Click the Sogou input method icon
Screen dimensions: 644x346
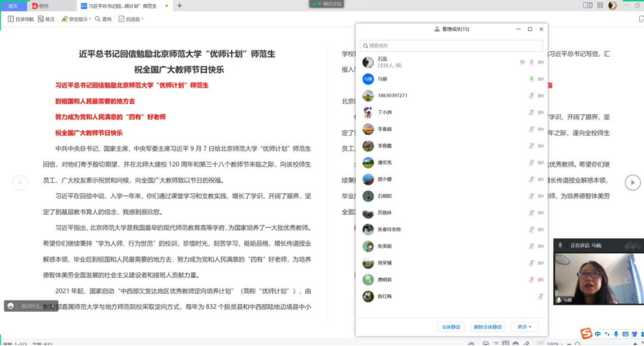586,334
